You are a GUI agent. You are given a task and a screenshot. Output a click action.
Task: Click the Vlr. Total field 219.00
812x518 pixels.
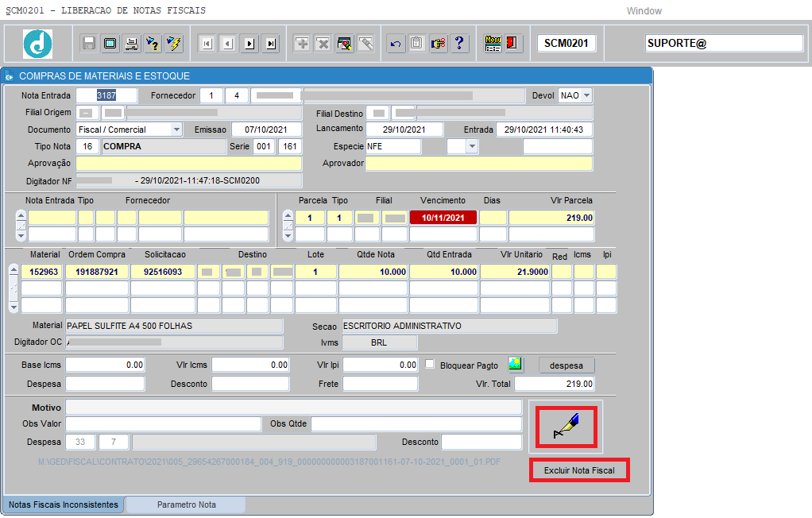tap(554, 384)
